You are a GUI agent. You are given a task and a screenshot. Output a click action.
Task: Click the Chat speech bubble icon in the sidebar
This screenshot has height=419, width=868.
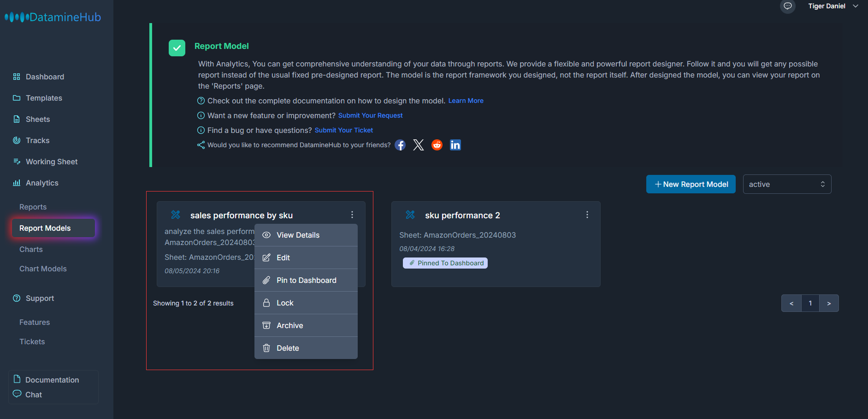17,394
